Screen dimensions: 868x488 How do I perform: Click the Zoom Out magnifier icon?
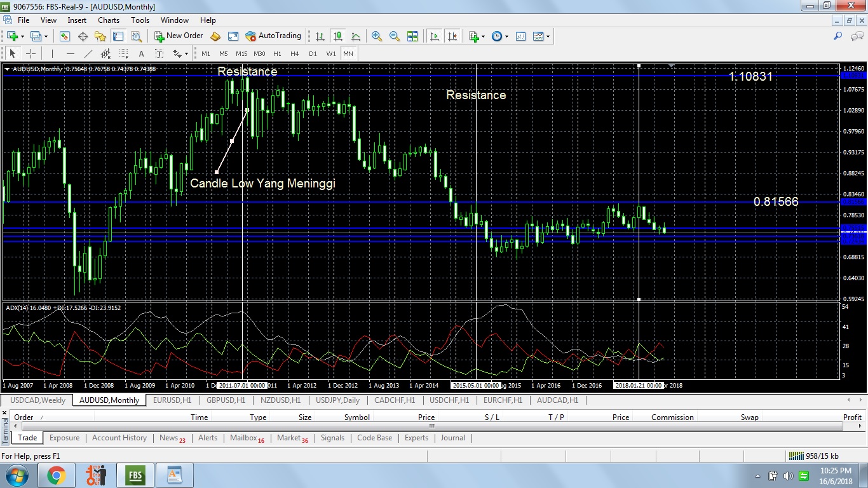pos(394,36)
